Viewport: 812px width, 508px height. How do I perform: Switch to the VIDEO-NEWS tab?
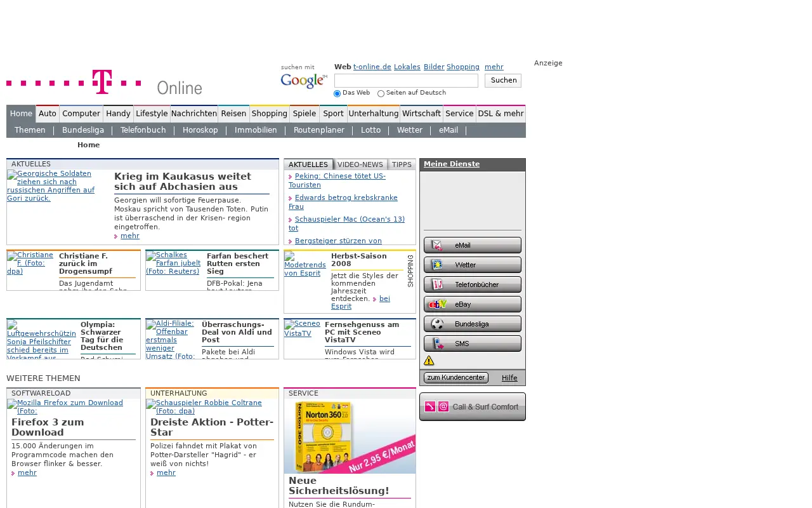click(360, 164)
